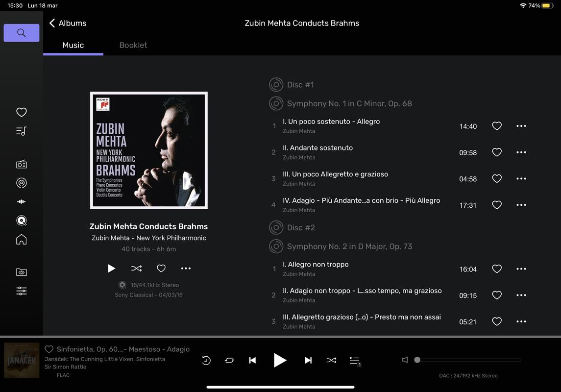
Task: Favorite the now-playing Sinfonietta track
Action: click(x=49, y=349)
